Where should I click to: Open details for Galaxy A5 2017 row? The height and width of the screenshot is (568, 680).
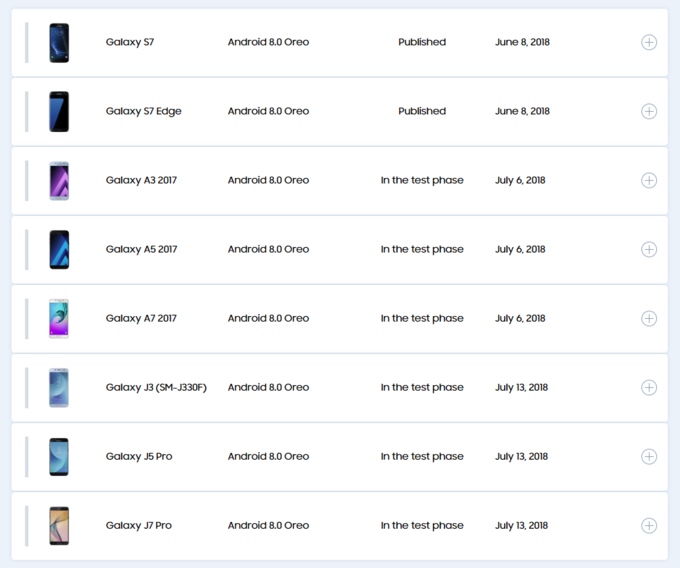point(649,249)
